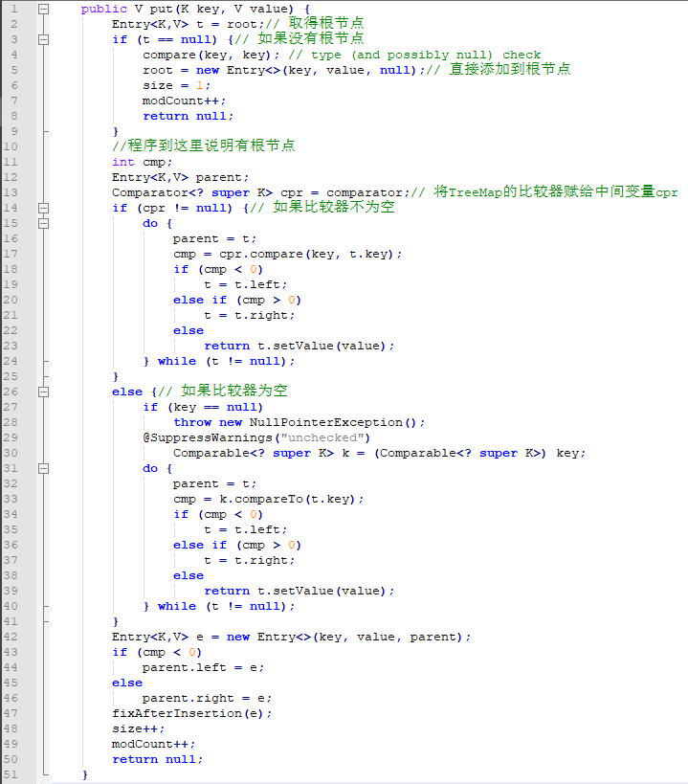Collapse the do-loop fold at line 15

[x=44, y=223]
